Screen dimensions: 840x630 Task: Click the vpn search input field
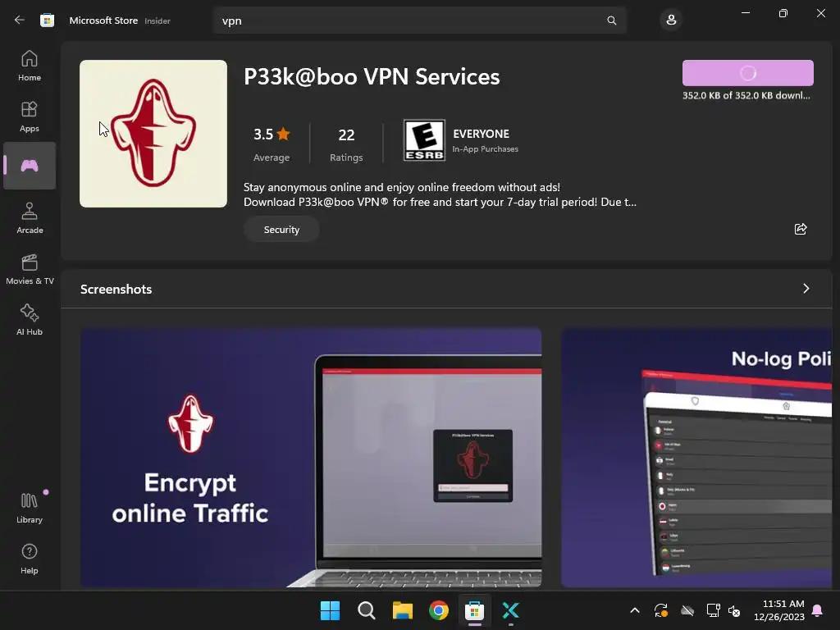click(x=420, y=21)
